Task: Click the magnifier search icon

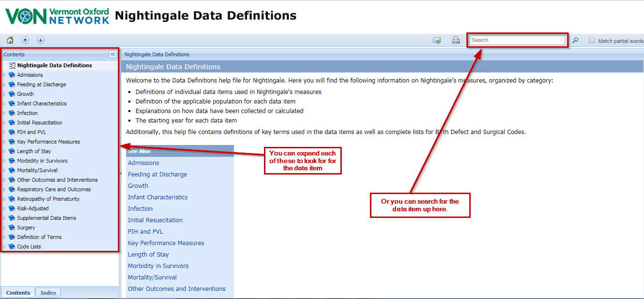Action: pos(575,41)
